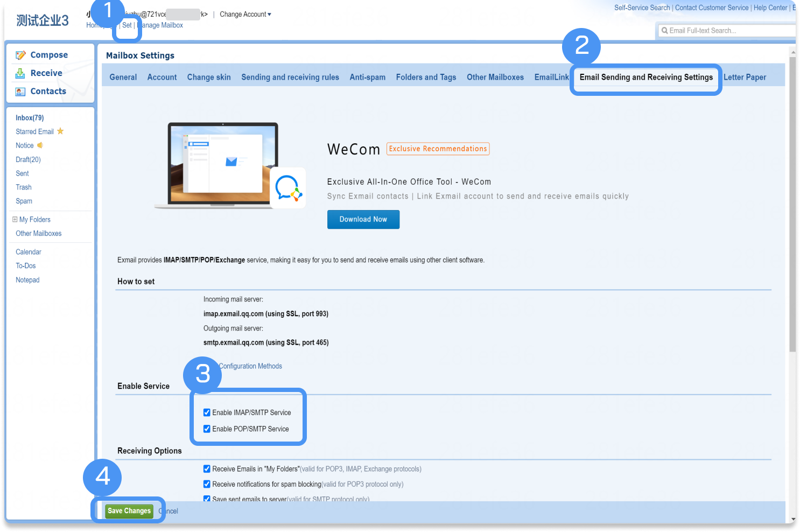Switch to the Account tab

coord(162,77)
